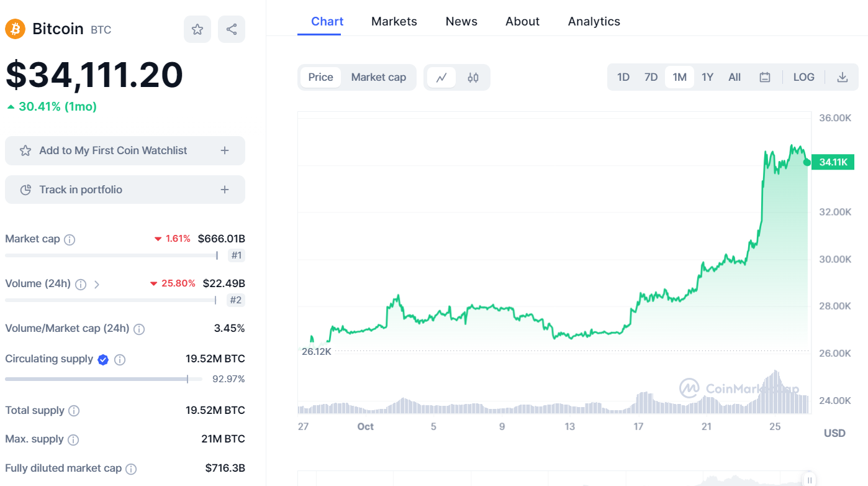Click the USD currency label
The width and height of the screenshot is (868, 486).
click(x=834, y=433)
